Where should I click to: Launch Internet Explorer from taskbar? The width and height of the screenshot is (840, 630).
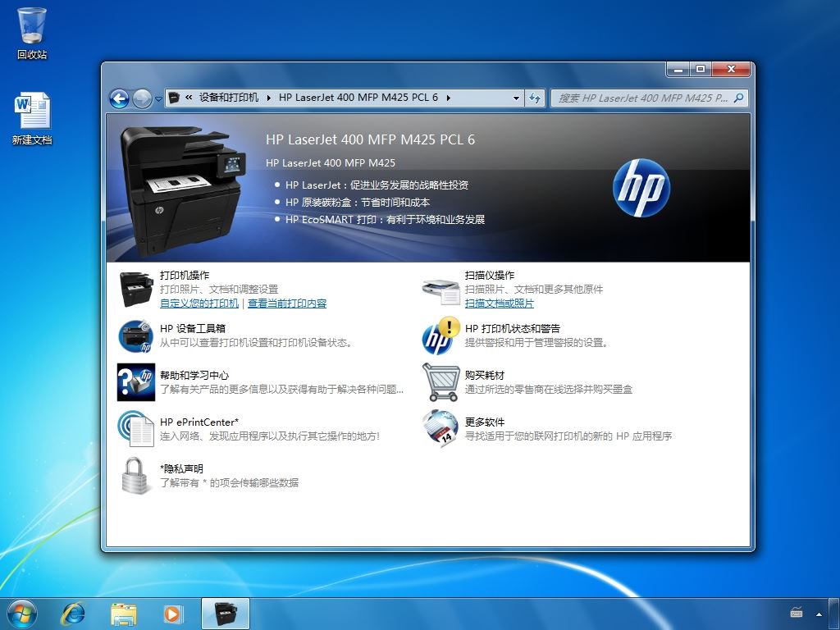[x=73, y=614]
